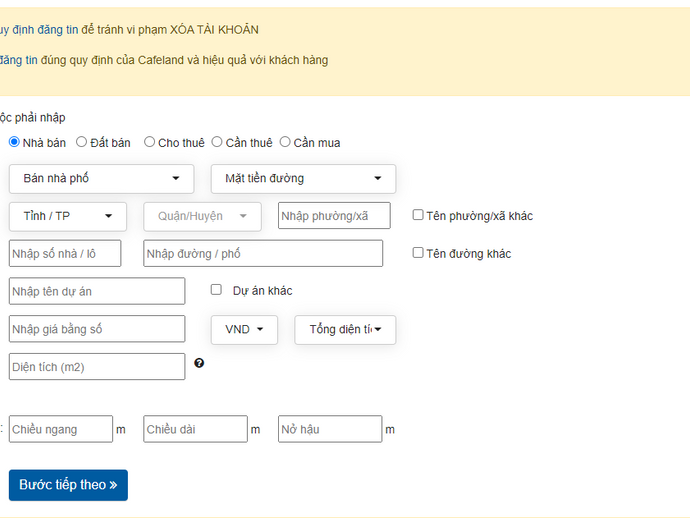This screenshot has height=518, width=690.
Task: Click the Nhập tên dự án field
Action: (x=97, y=291)
